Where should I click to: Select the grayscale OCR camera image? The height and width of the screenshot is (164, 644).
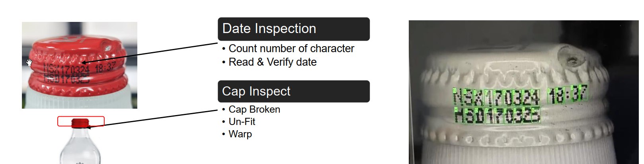click(524, 92)
